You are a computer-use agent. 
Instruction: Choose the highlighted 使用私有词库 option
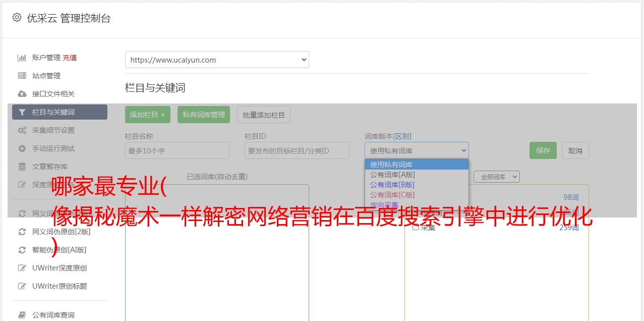tap(417, 165)
